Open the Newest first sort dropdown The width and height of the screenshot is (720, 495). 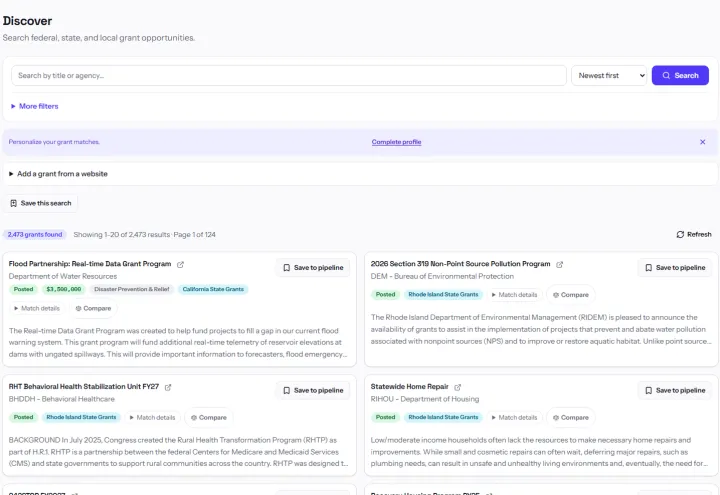tap(609, 75)
